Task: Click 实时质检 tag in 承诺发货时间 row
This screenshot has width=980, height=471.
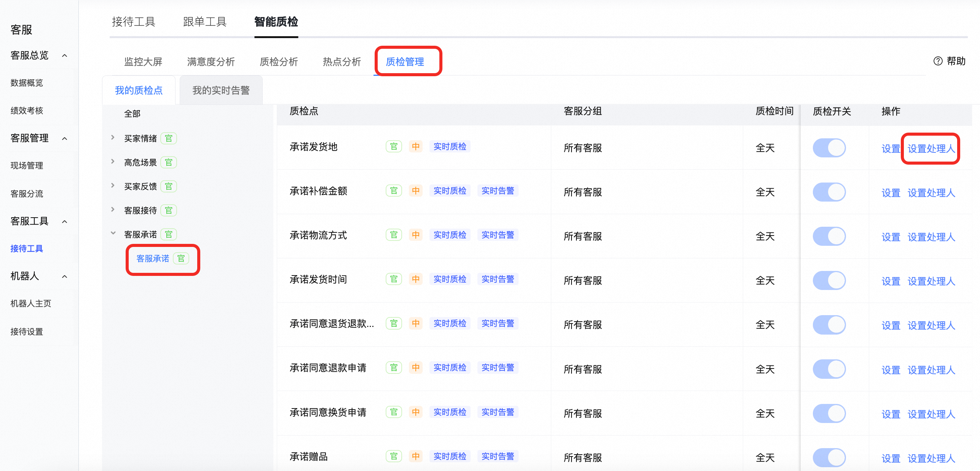Action: (x=450, y=279)
